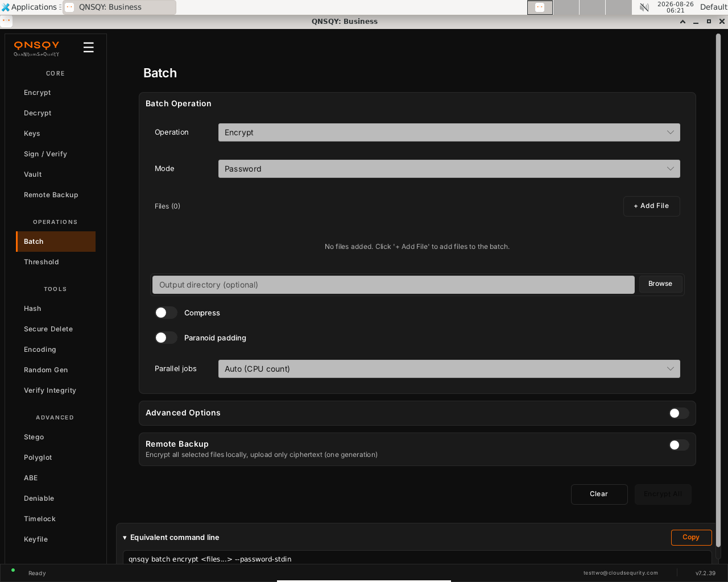
Task: Click the green Ready status indicator dot
Action: point(13,570)
